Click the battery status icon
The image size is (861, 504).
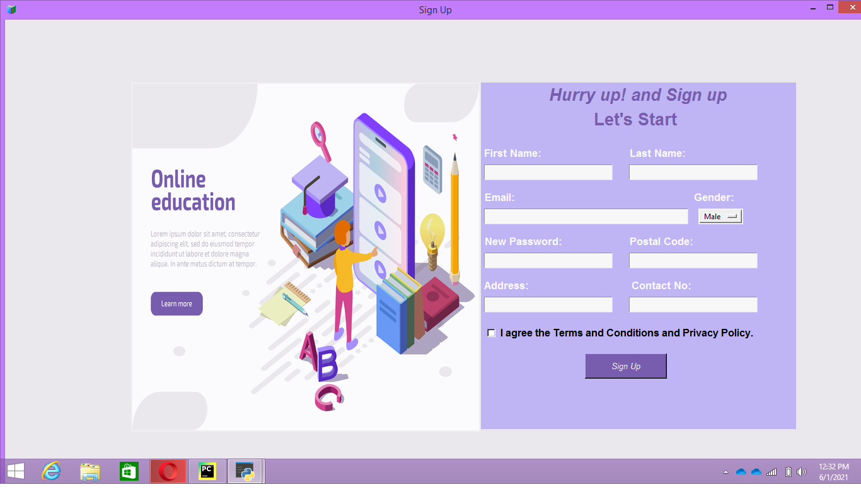coord(786,471)
